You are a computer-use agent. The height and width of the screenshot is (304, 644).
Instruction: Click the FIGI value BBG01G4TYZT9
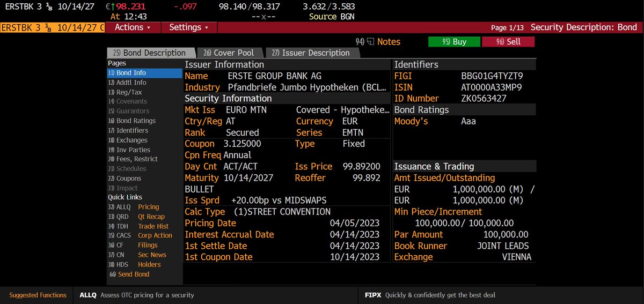click(491, 76)
